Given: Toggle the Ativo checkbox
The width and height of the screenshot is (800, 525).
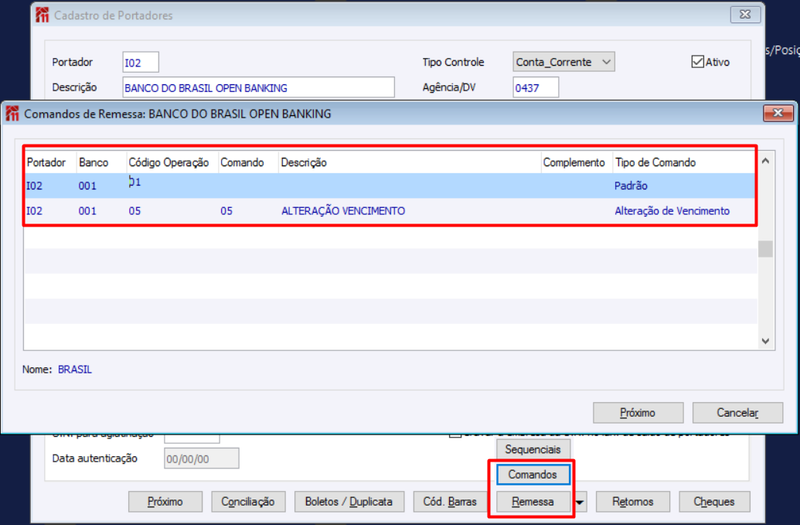Looking at the screenshot, I should pos(697,62).
